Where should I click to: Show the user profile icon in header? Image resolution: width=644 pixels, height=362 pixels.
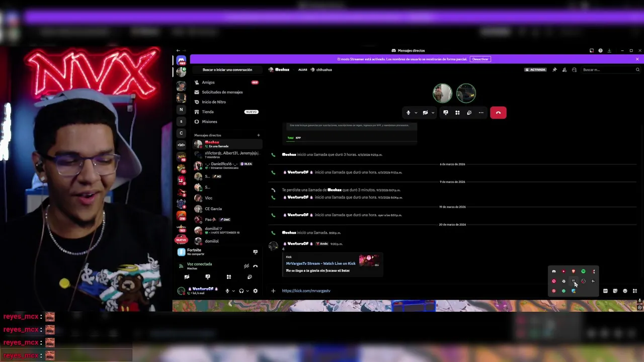tap(574, 70)
